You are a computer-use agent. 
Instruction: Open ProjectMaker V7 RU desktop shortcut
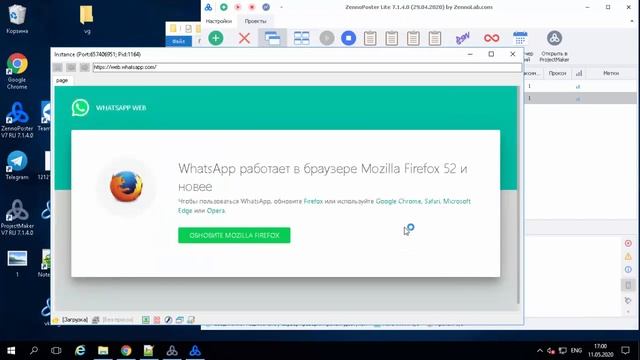17,217
